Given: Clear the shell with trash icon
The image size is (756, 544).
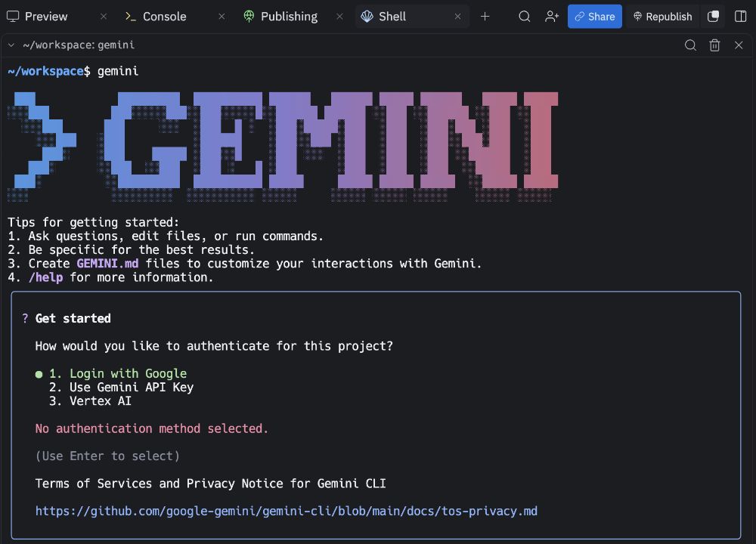Looking at the screenshot, I should (714, 45).
